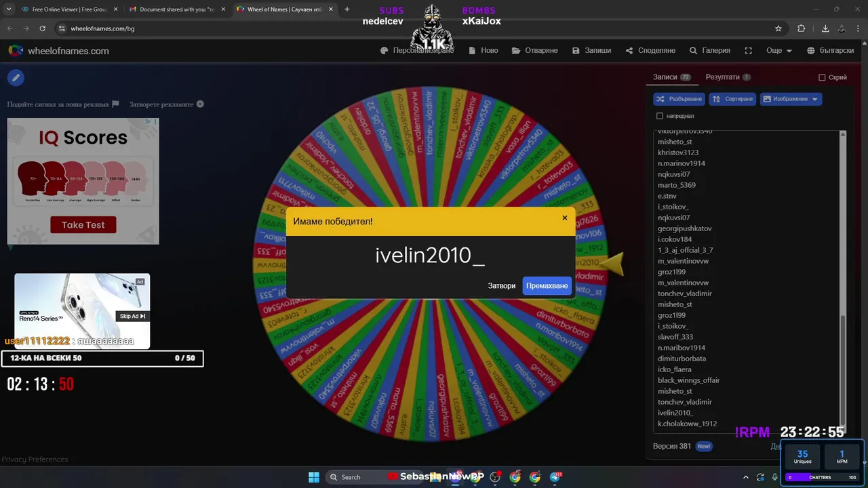868x488 pixels.
Task: Open the OBS Studio taskbar icon
Action: 495,477
